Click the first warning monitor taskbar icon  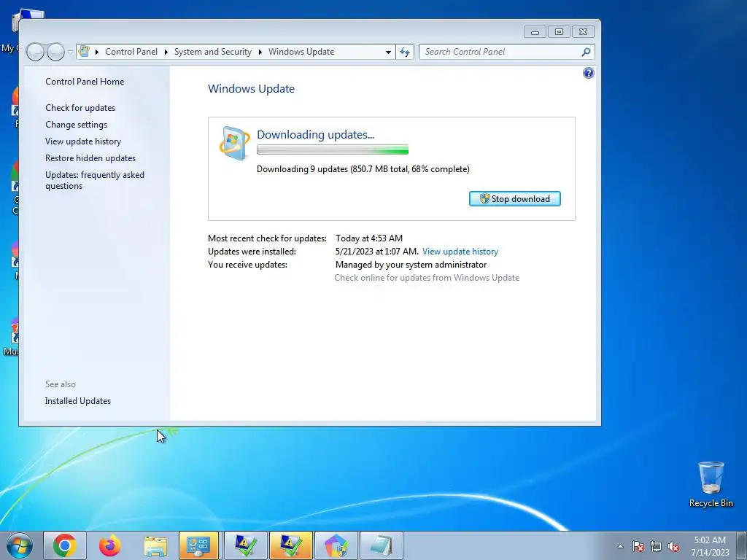[245, 545]
